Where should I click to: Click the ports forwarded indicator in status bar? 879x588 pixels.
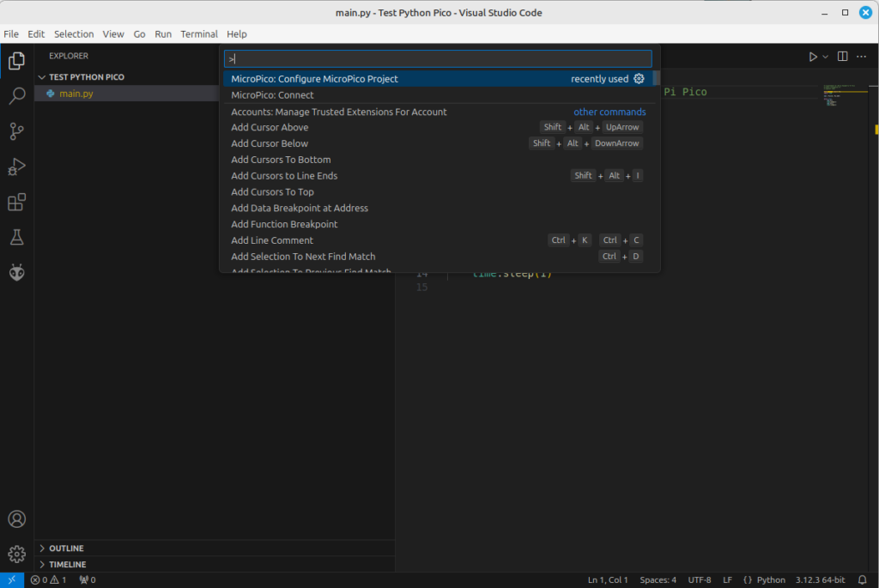pyautogui.click(x=88, y=580)
